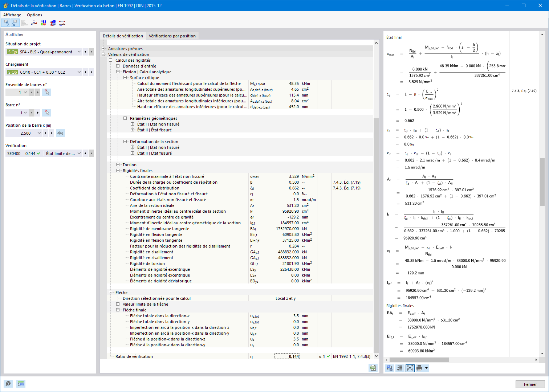Image resolution: width=549 pixels, height=392 pixels.
Task: Open the Barre n° dropdown
Action: click(25, 113)
